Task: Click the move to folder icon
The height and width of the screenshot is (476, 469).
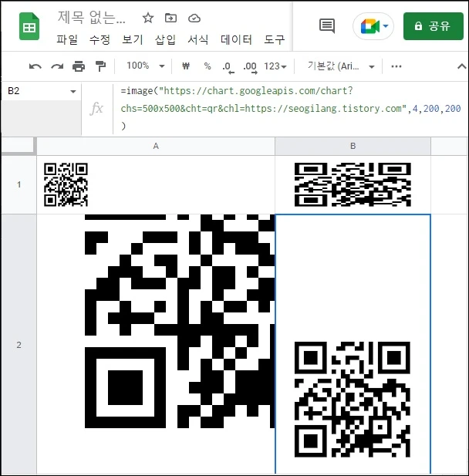Action: tap(170, 18)
